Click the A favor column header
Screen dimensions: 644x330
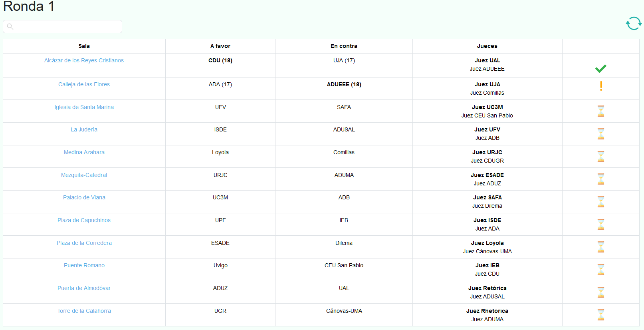click(x=220, y=46)
